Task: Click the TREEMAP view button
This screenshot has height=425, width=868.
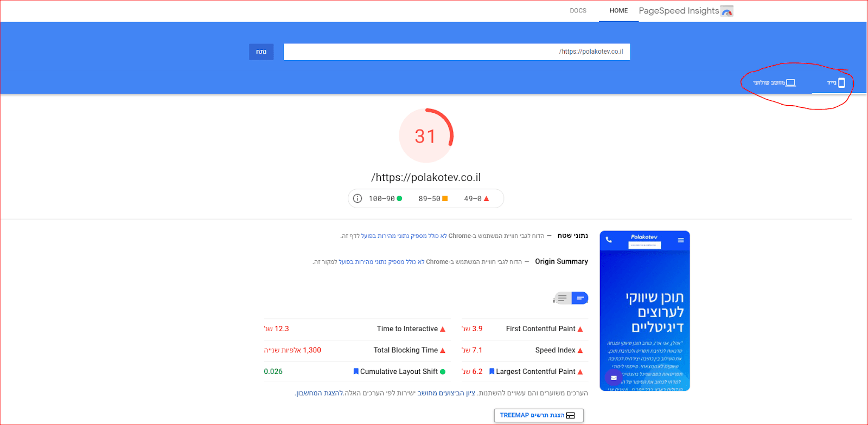Action: [539, 415]
